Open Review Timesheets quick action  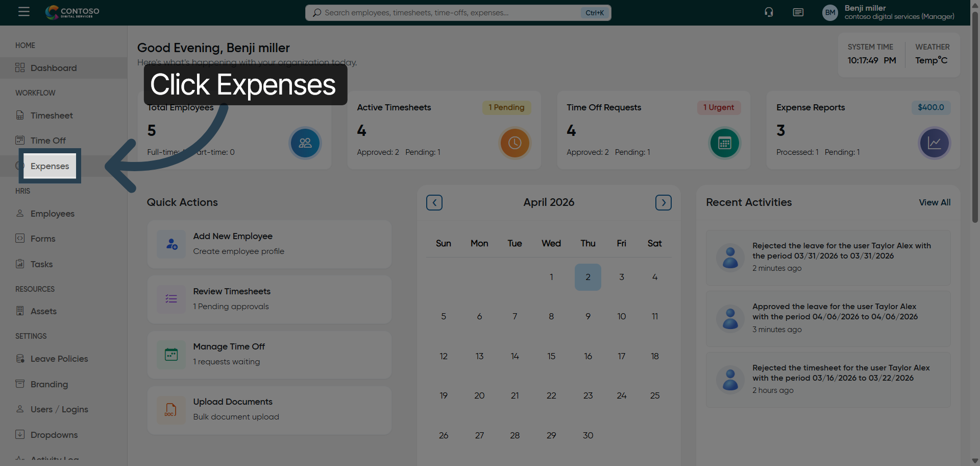click(x=269, y=299)
